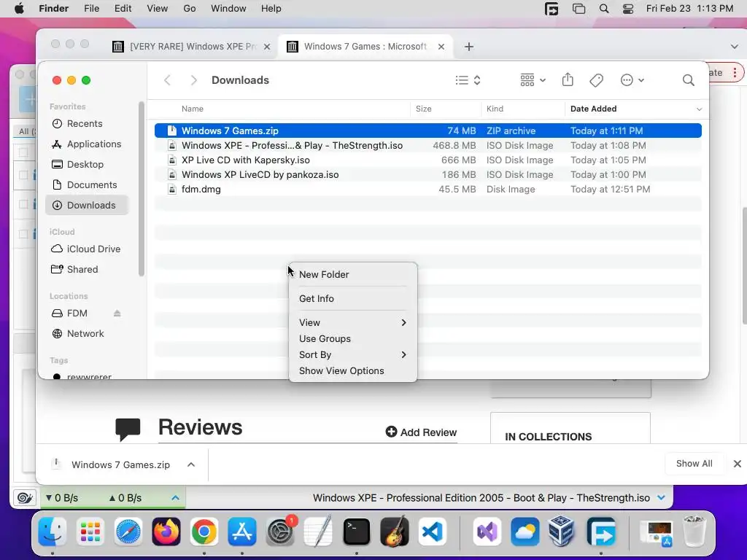Toggle the snail speed limit icon in FDM
747x560 pixels.
24,498
